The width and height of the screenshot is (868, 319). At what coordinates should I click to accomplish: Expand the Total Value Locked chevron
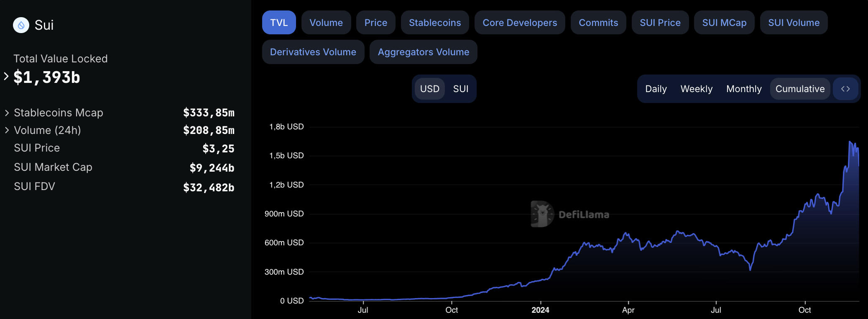click(x=6, y=77)
